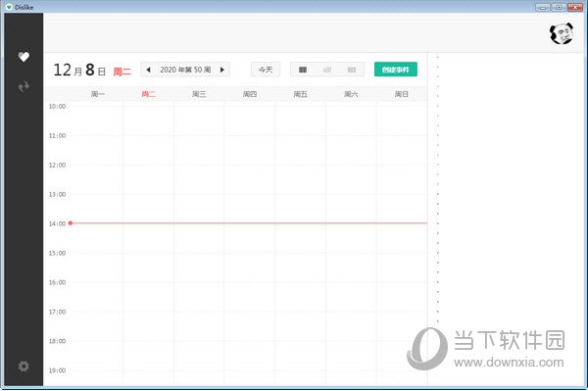Screen dimensions: 588x391
Task: Click the 15:00 time label
Action: [x=57, y=253]
